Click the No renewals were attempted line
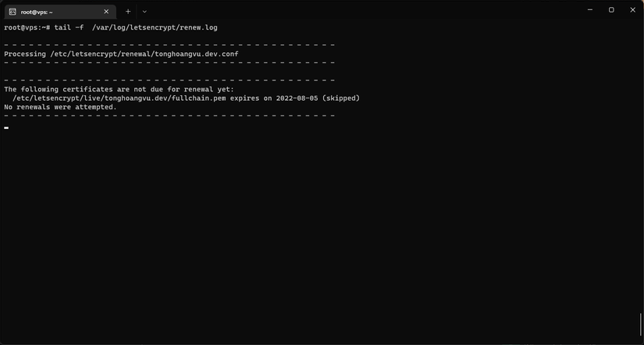The width and height of the screenshot is (644, 345). point(60,107)
